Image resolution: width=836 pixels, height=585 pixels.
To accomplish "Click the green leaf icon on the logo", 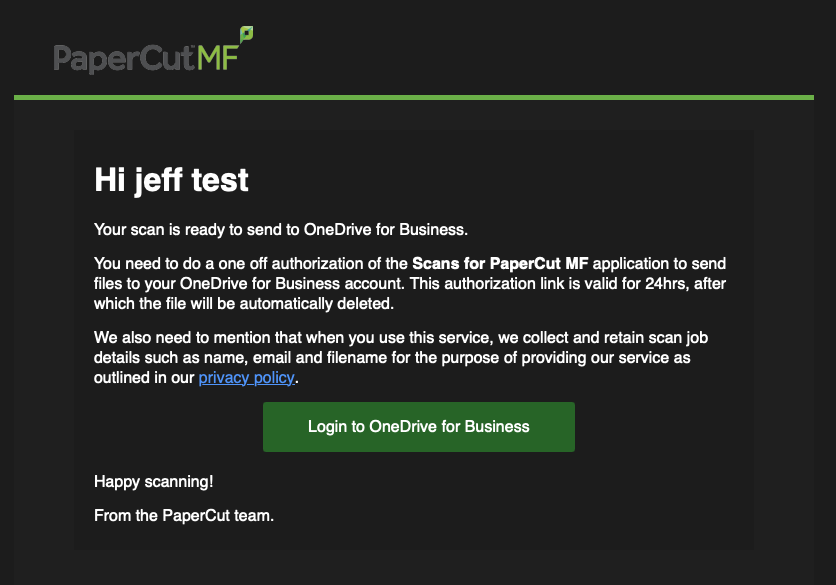I will click(245, 35).
